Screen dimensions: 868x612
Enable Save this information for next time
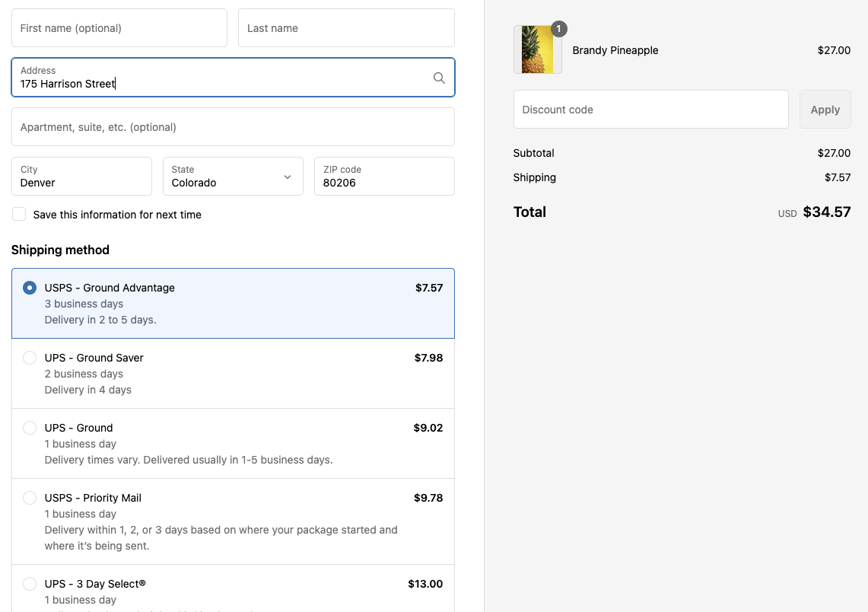pos(19,214)
